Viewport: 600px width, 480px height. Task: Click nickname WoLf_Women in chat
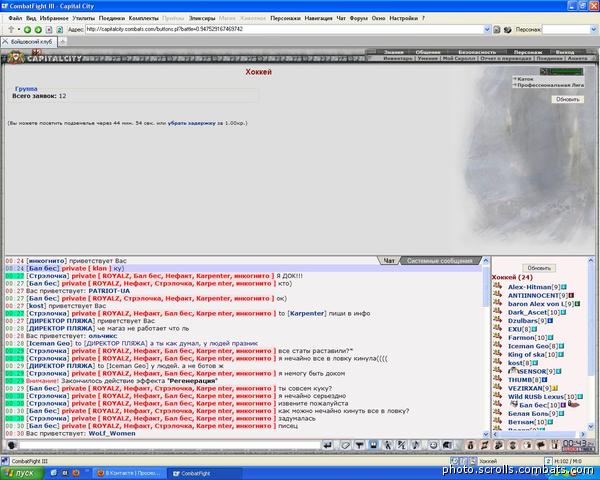click(x=112, y=433)
